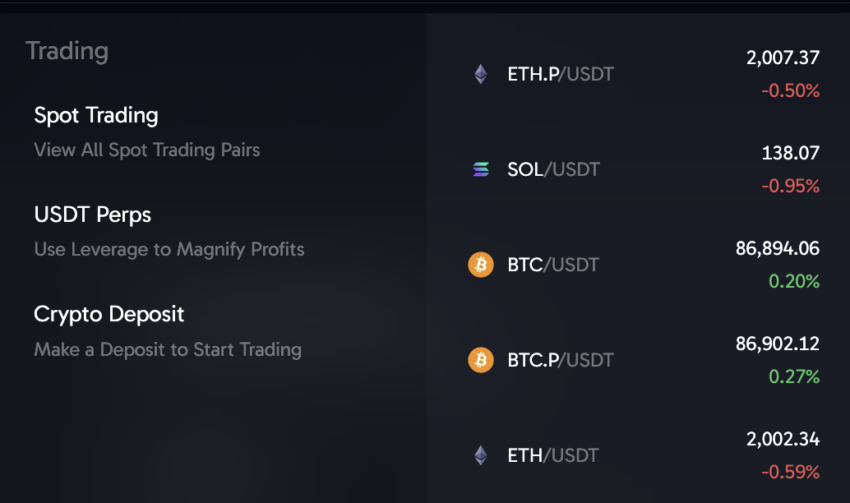Select the BTC/USDT pair label
This screenshot has height=503, width=850.
553,265
